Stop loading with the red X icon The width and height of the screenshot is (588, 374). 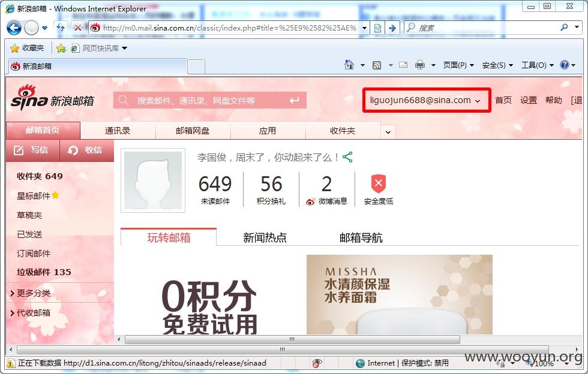click(x=77, y=28)
